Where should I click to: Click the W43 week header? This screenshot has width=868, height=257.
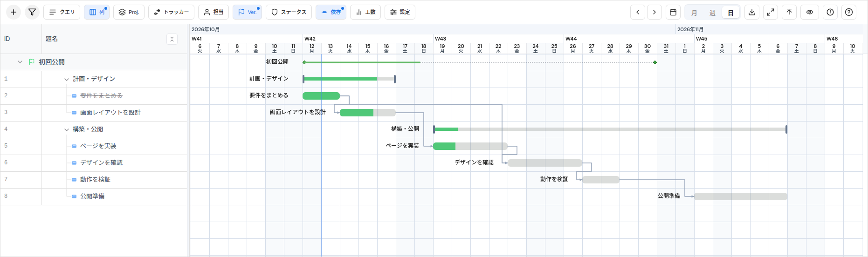click(498, 39)
